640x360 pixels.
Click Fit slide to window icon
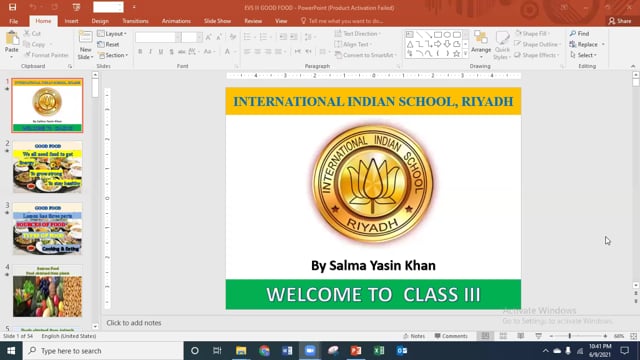(x=633, y=336)
